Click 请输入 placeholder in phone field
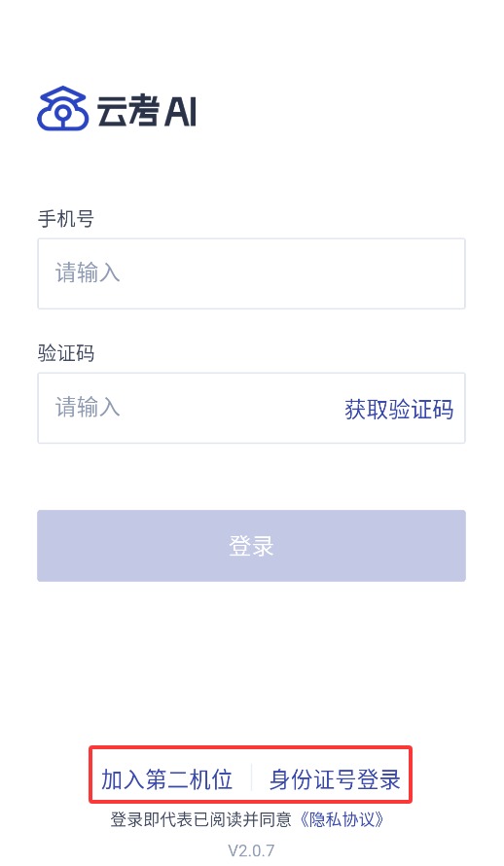Screen dimensions: 504x866 (x=88, y=272)
